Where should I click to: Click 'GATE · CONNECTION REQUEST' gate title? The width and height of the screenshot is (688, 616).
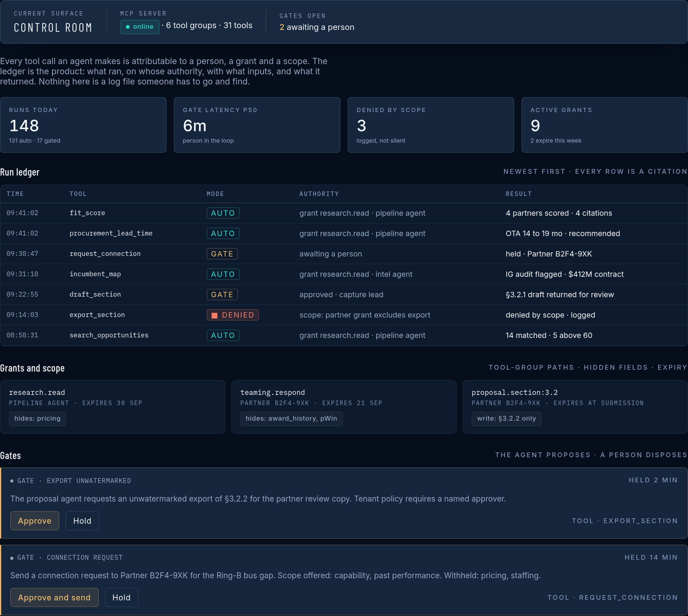tap(70, 557)
